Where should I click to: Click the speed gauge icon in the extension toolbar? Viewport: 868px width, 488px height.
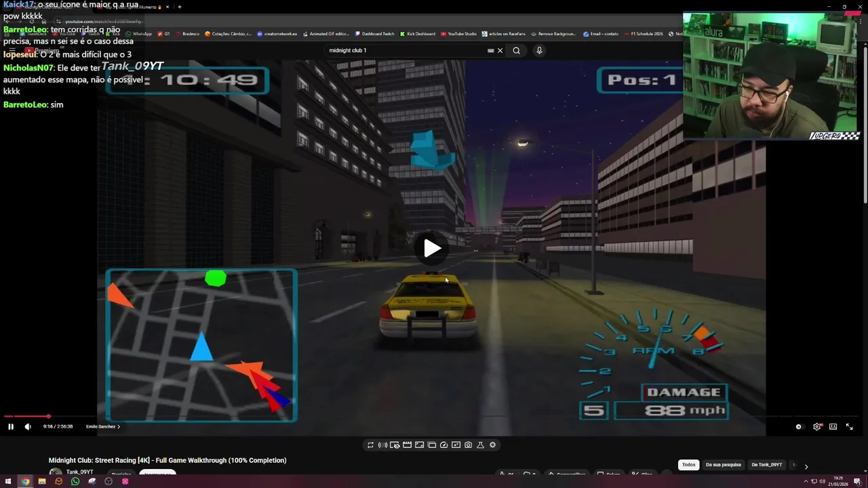443,445
